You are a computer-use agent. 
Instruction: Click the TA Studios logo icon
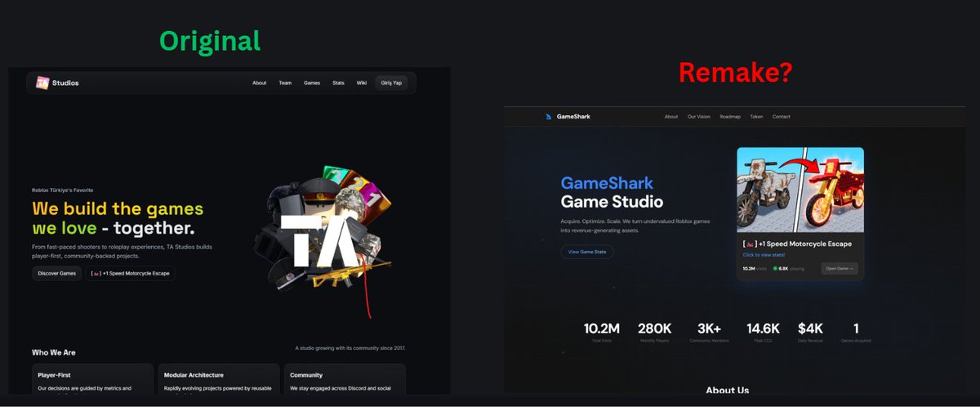[x=42, y=83]
